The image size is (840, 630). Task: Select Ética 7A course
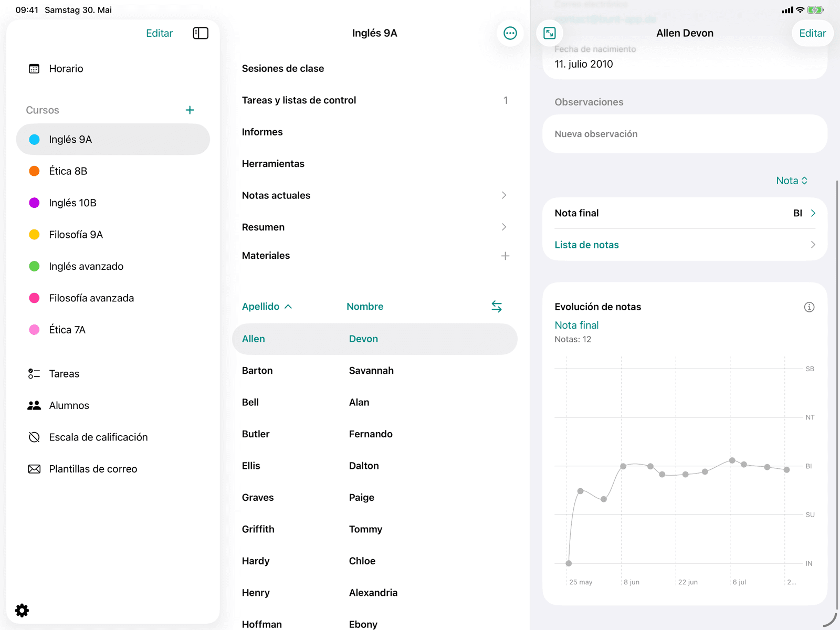coord(113,330)
